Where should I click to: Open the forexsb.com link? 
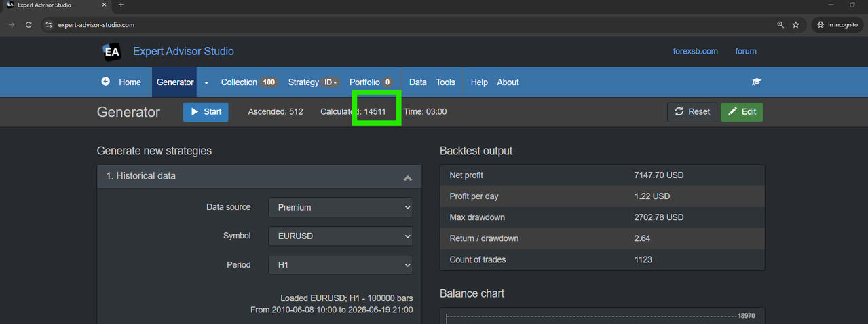click(695, 51)
